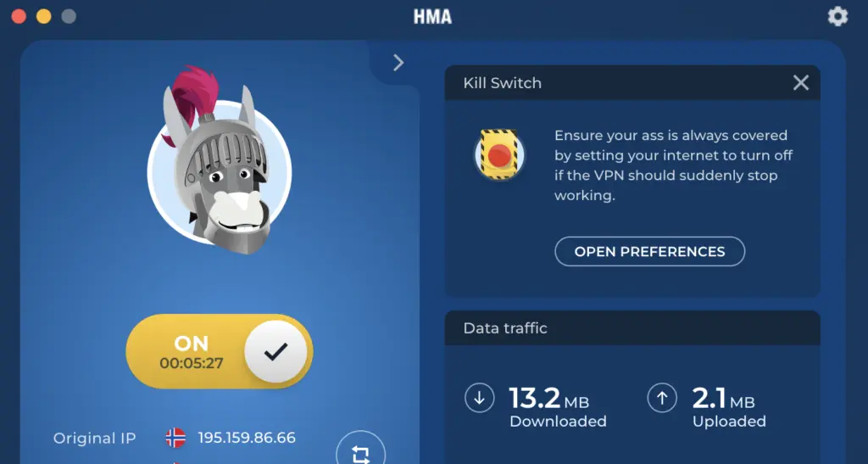The image size is (868, 464).
Task: Click the Norway flag beside Original IP
Action: pos(175,438)
